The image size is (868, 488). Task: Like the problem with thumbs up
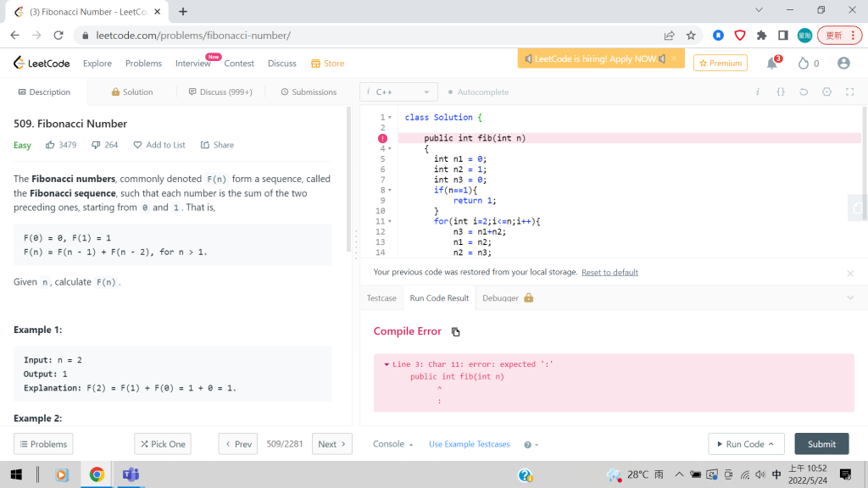coord(50,145)
